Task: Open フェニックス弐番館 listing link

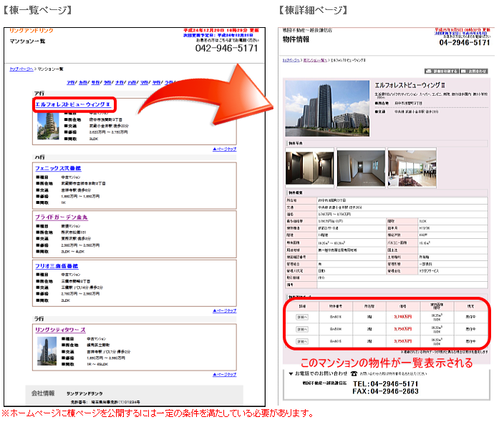Action: click(58, 168)
